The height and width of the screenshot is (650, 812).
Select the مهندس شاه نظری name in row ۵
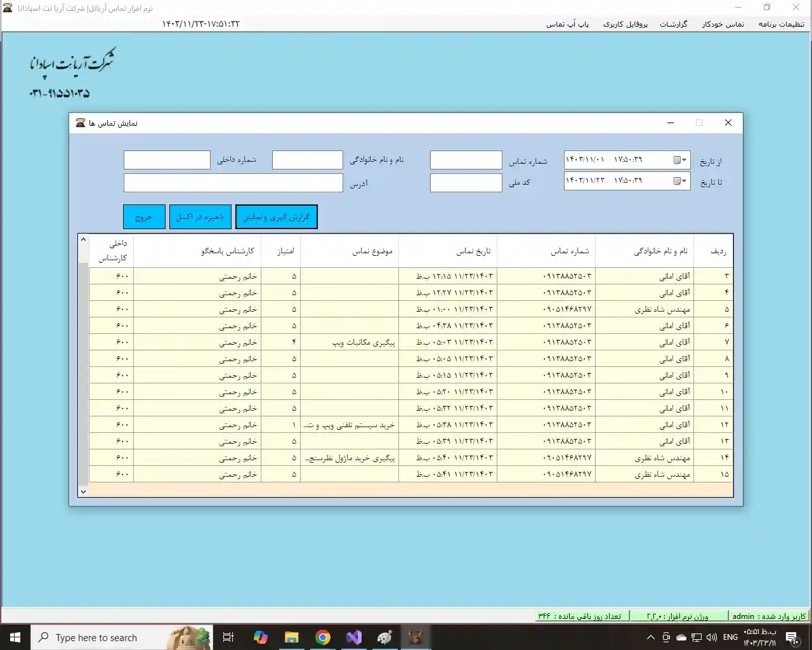click(x=645, y=309)
